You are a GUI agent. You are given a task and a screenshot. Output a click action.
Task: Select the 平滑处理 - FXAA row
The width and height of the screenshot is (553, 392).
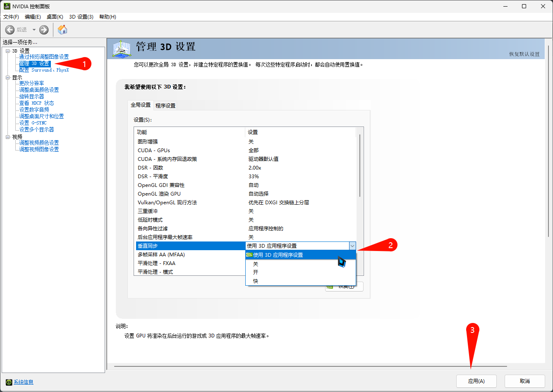pyautogui.click(x=190, y=263)
